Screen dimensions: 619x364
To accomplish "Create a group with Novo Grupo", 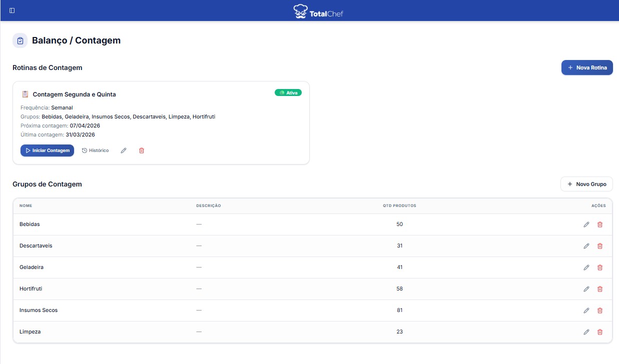I will click(586, 184).
